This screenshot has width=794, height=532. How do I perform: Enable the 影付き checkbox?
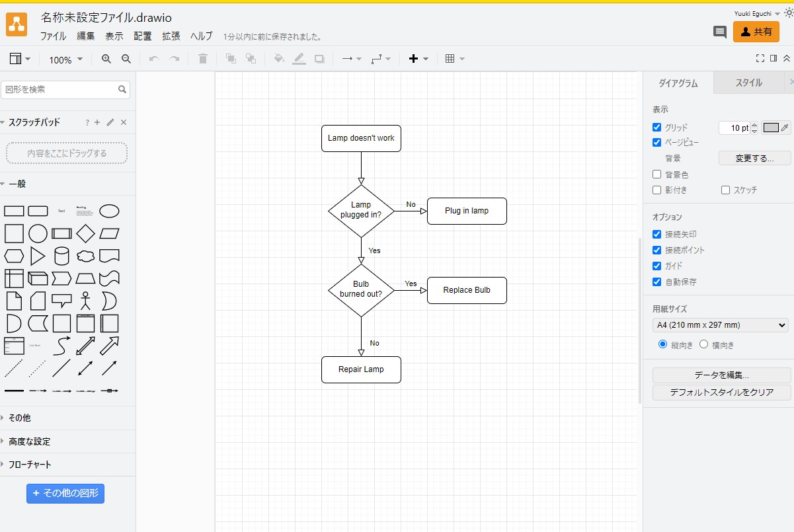coord(658,190)
